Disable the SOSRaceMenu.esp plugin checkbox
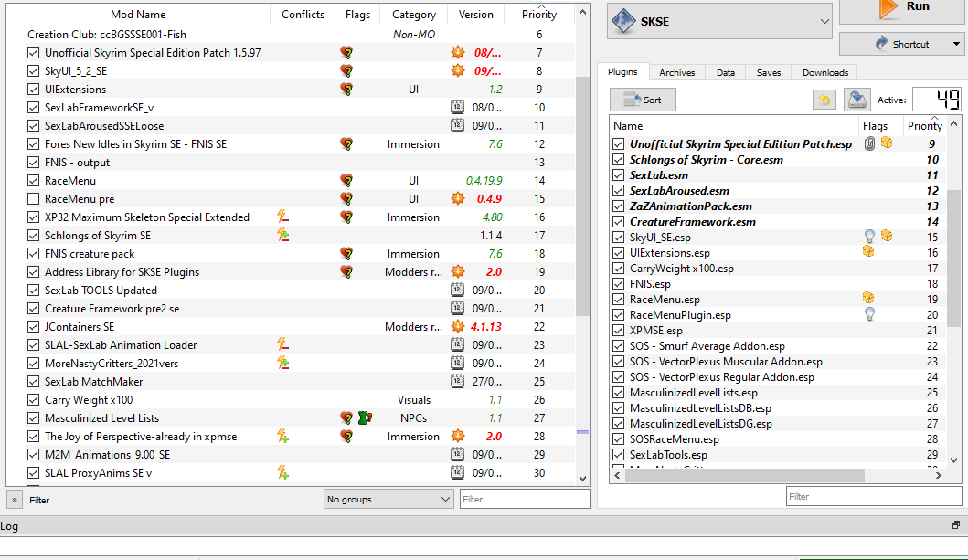Image resolution: width=968 pixels, height=560 pixels. pos(619,439)
